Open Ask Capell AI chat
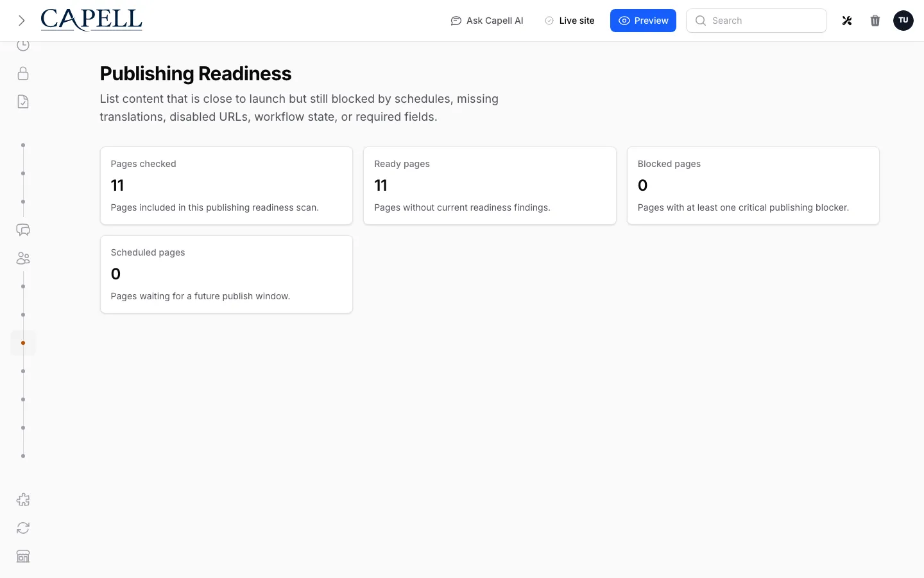This screenshot has width=924, height=578. (487, 21)
